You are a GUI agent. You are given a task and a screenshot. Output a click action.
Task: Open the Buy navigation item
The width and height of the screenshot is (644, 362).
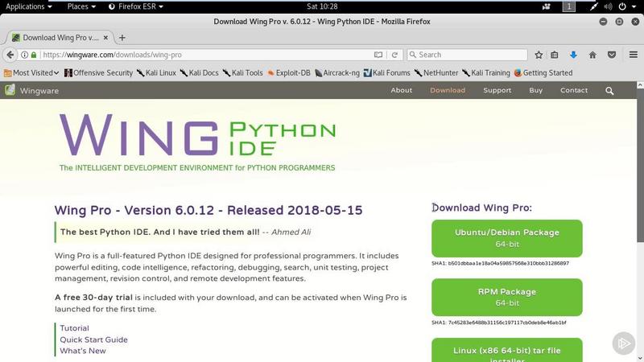tap(535, 90)
